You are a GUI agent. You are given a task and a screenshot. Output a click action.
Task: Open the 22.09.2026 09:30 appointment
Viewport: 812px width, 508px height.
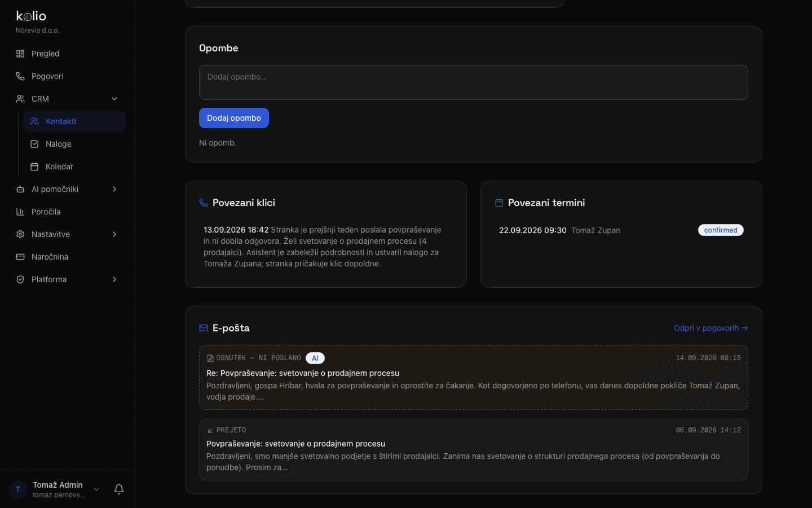click(621, 230)
